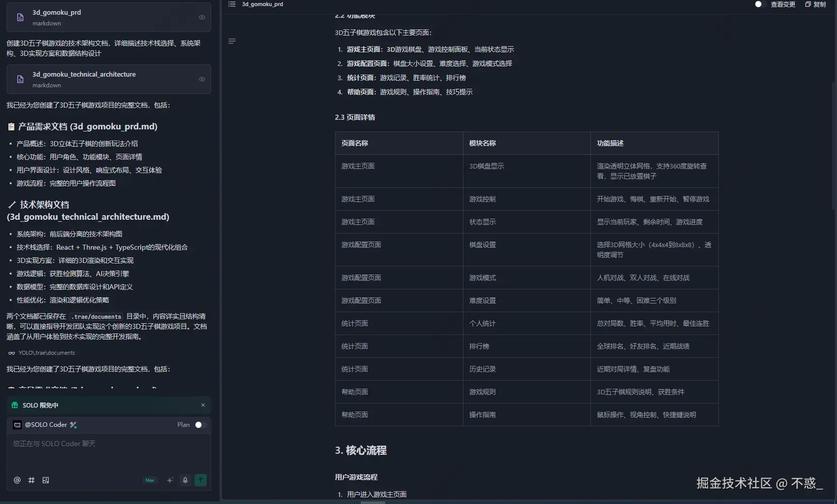Click the 游戏配置页面 list item in section 2.2

(429, 63)
